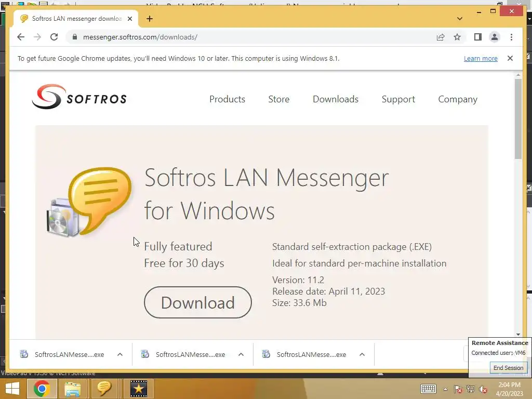Click the Version: 11.2 text

coord(298,280)
